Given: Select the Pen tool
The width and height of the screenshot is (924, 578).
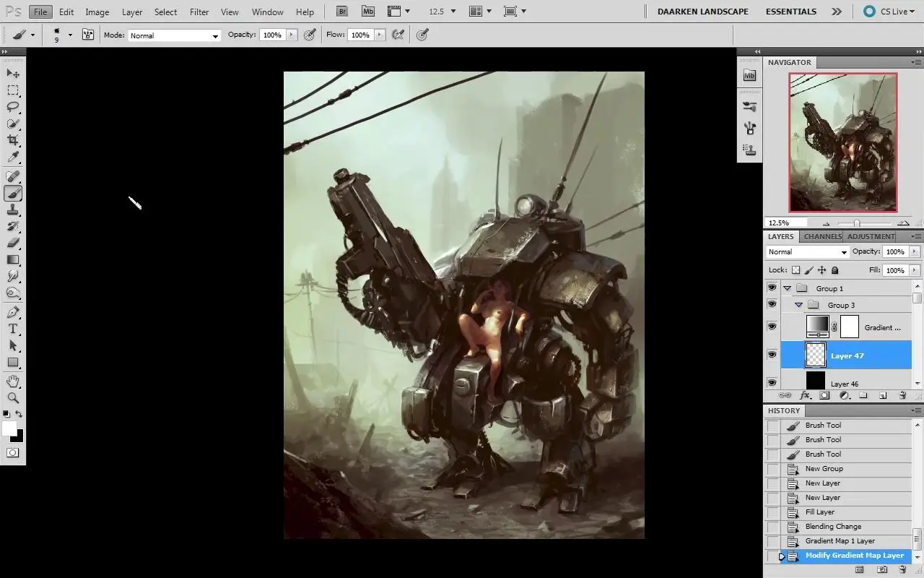Looking at the screenshot, I should [x=13, y=312].
